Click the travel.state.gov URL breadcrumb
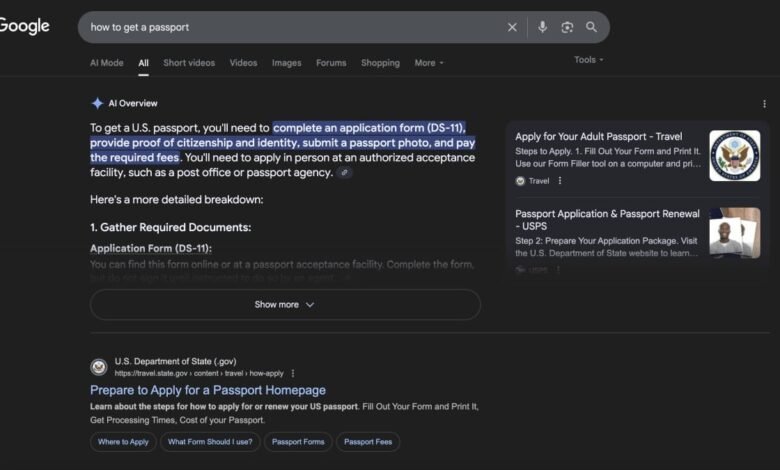The width and height of the screenshot is (780, 470). [199, 373]
